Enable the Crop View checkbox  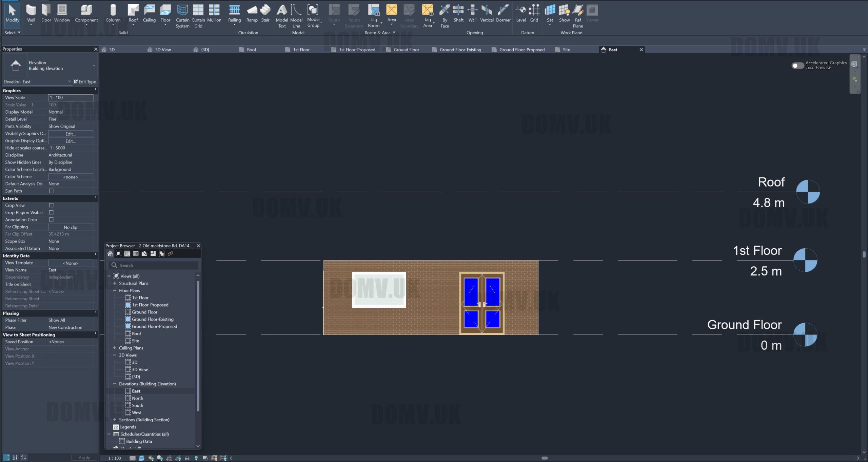(51, 205)
